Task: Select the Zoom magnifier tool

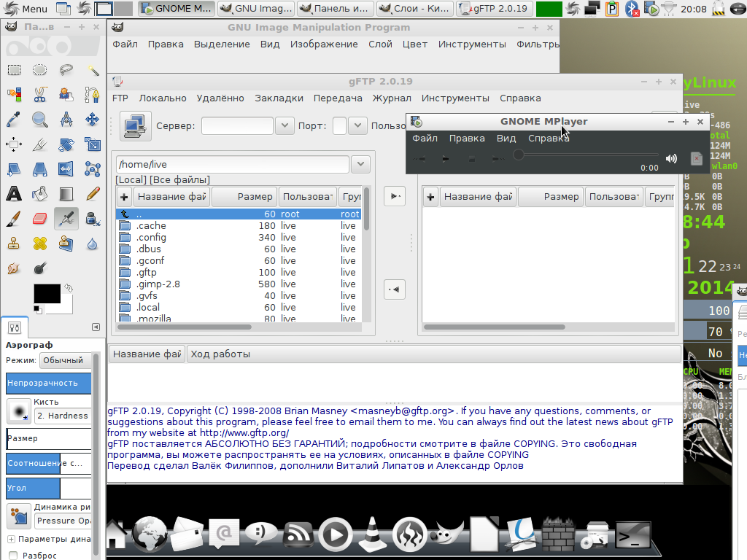Action: tap(39, 119)
